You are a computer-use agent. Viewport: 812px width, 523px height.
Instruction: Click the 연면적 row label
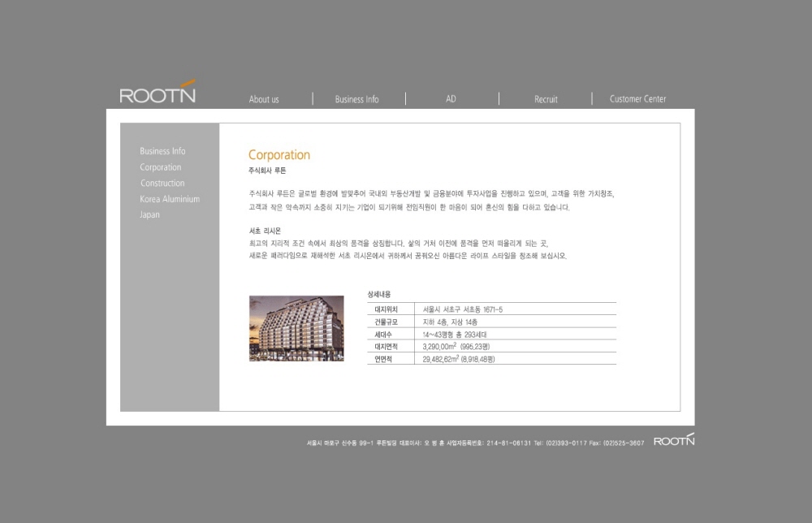point(384,359)
